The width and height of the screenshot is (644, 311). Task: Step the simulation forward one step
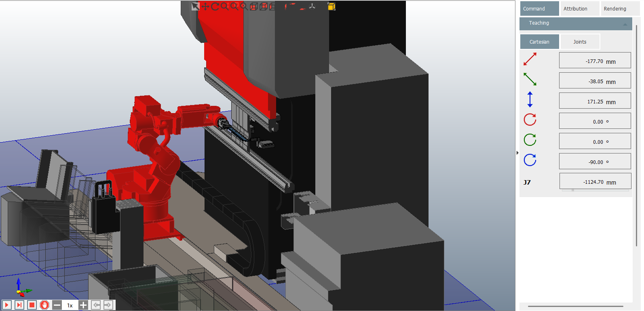tap(19, 305)
